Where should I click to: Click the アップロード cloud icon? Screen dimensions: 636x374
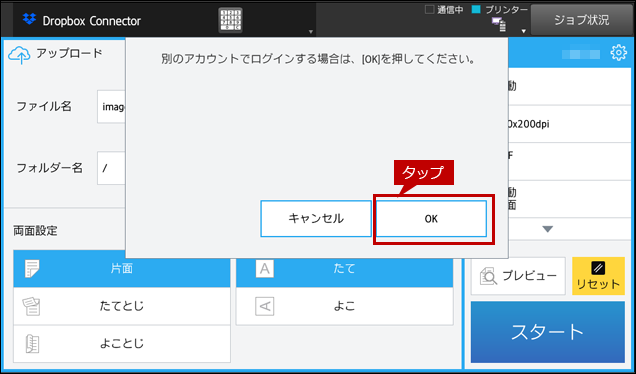(19, 55)
